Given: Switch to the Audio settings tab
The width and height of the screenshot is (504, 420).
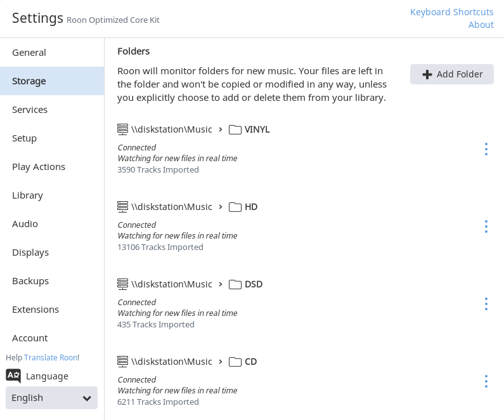Looking at the screenshot, I should 25,224.
